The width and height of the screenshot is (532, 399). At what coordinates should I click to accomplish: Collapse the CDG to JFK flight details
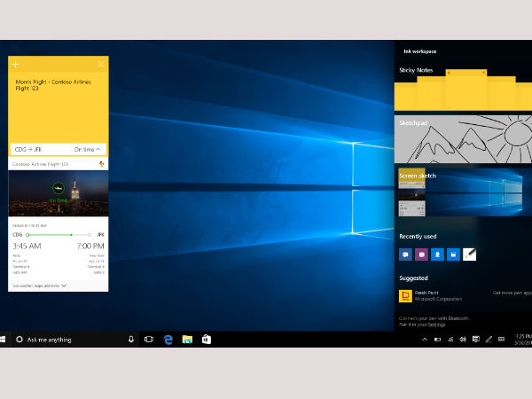pyautogui.click(x=98, y=149)
